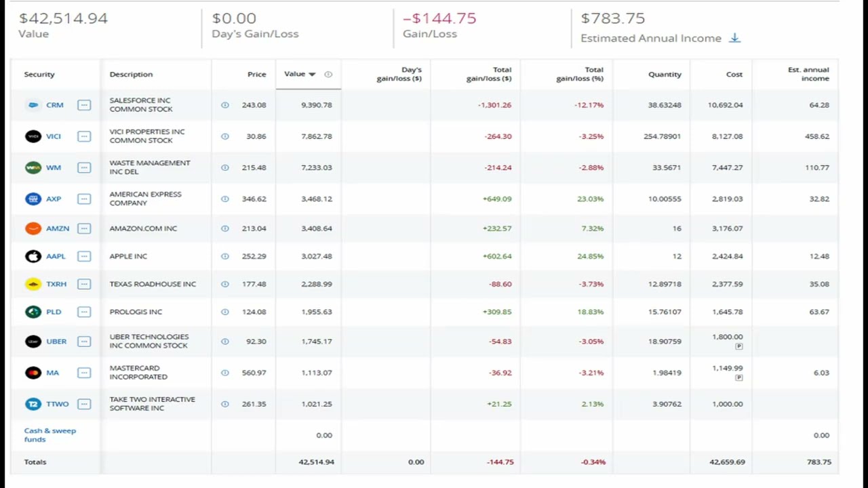868x488 pixels.
Task: Open the CRM ticker link
Action: pyautogui.click(x=55, y=105)
